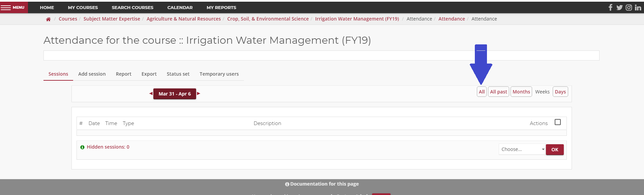Image resolution: width=644 pixels, height=195 pixels.
Task: Select the Sessions tab
Action: tap(58, 74)
